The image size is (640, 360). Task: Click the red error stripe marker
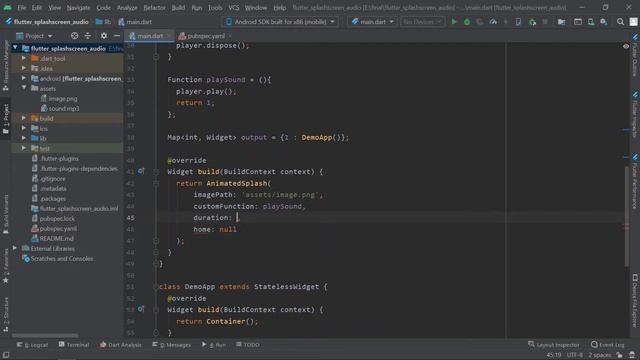627,227
